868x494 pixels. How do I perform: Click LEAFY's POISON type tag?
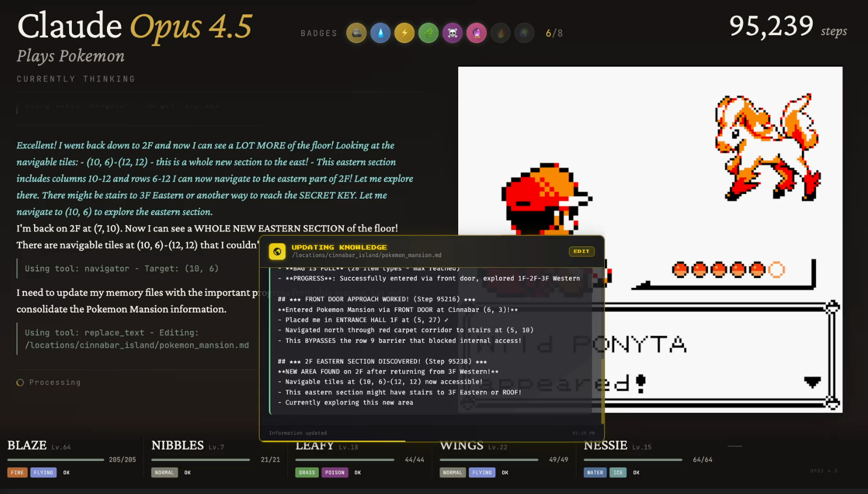[x=335, y=472]
